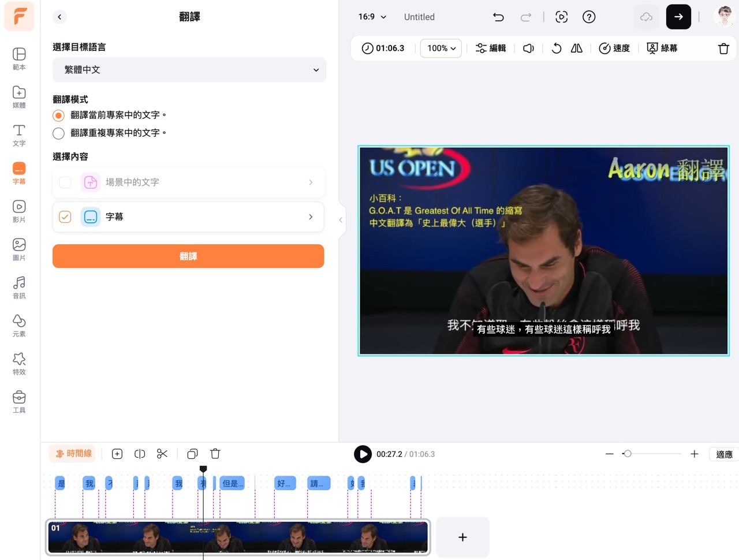This screenshot has width=739, height=560.
Task: Open the 綠幕 green screen tool
Action: point(662,48)
